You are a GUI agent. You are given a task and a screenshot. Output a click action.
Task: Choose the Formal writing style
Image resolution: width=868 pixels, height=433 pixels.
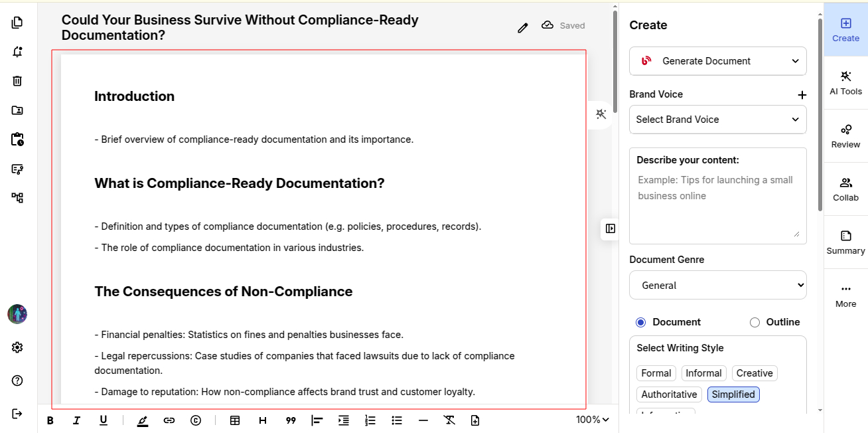(656, 373)
